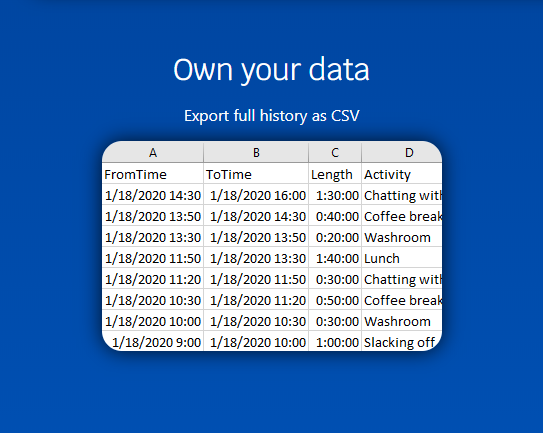
Task: Select the Lunch activity cell
Action: [x=402, y=258]
